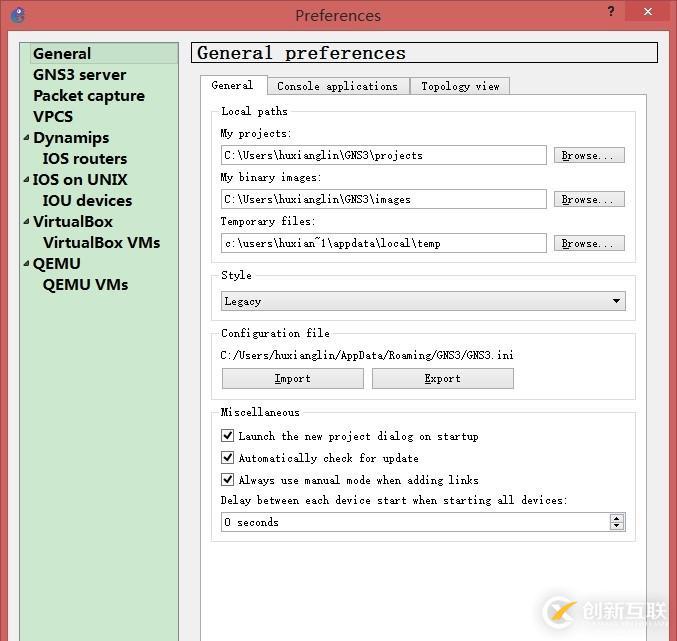
Task: Click the My projects path field
Action: [x=383, y=155]
